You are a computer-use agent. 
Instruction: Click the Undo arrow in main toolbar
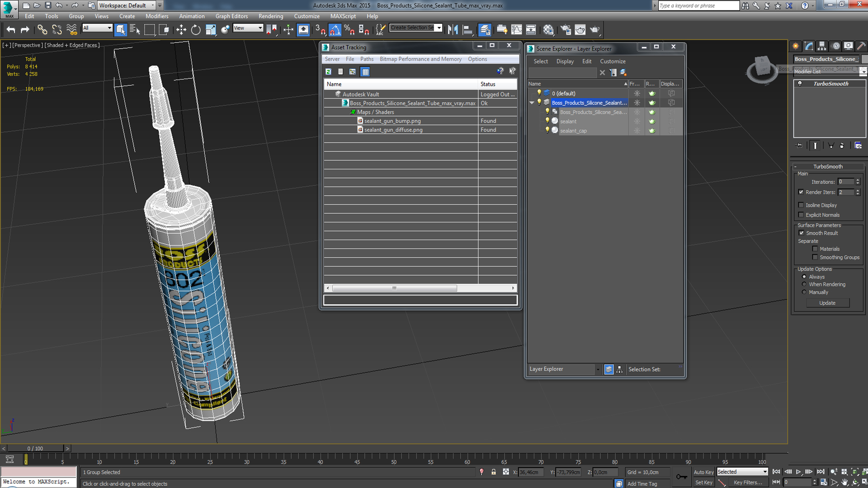[x=11, y=30]
